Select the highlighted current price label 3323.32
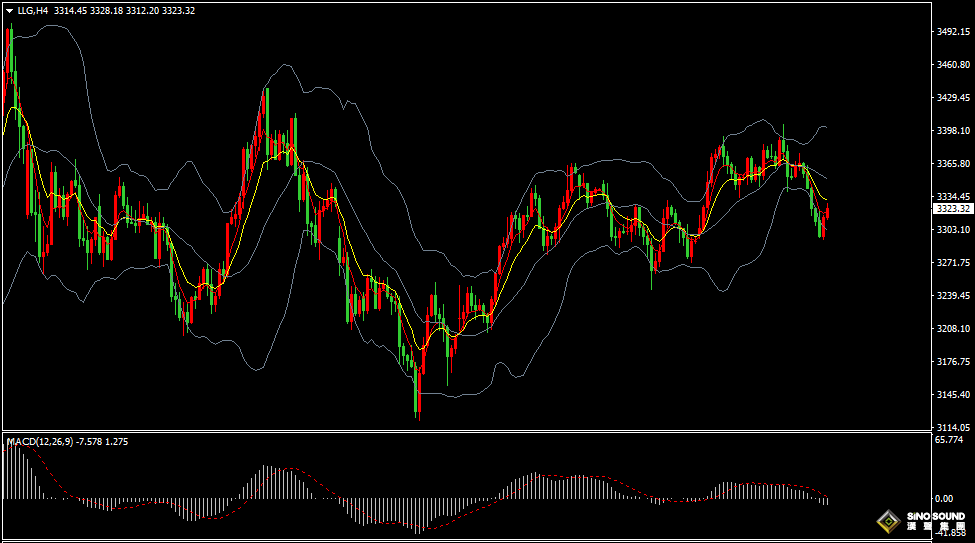 point(953,209)
